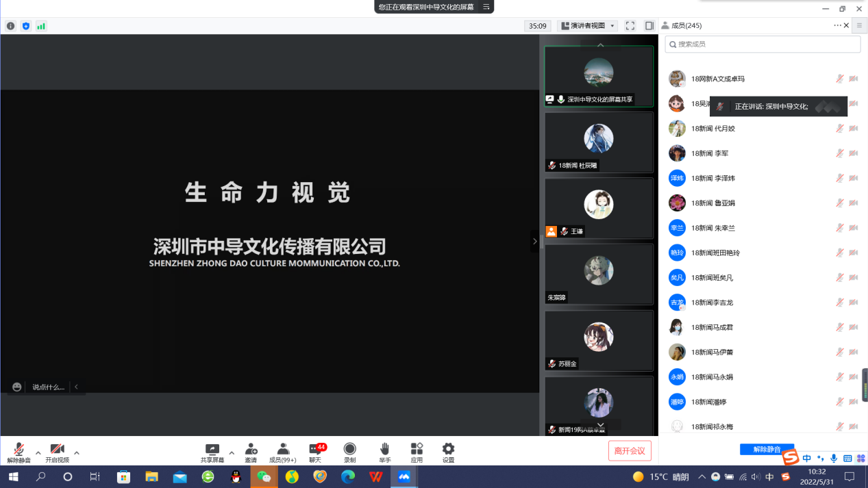The image size is (868, 488).
Task: Start recording with the 录制 icon
Action: (x=349, y=450)
